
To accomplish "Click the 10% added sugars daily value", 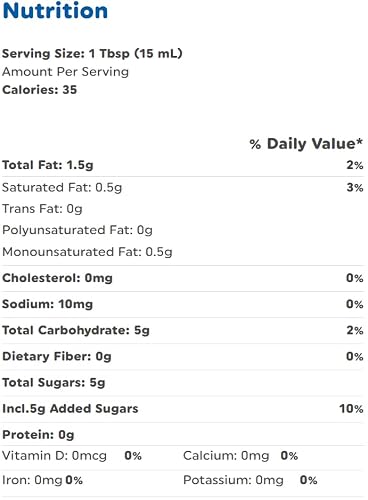I will click(x=351, y=409).
